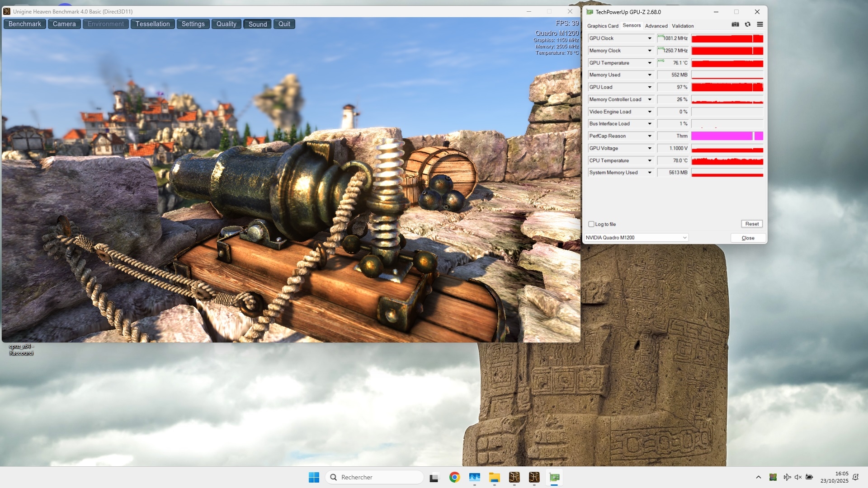868x488 pixels.
Task: Expand the GPU Clock sensor dropdown
Action: 650,38
